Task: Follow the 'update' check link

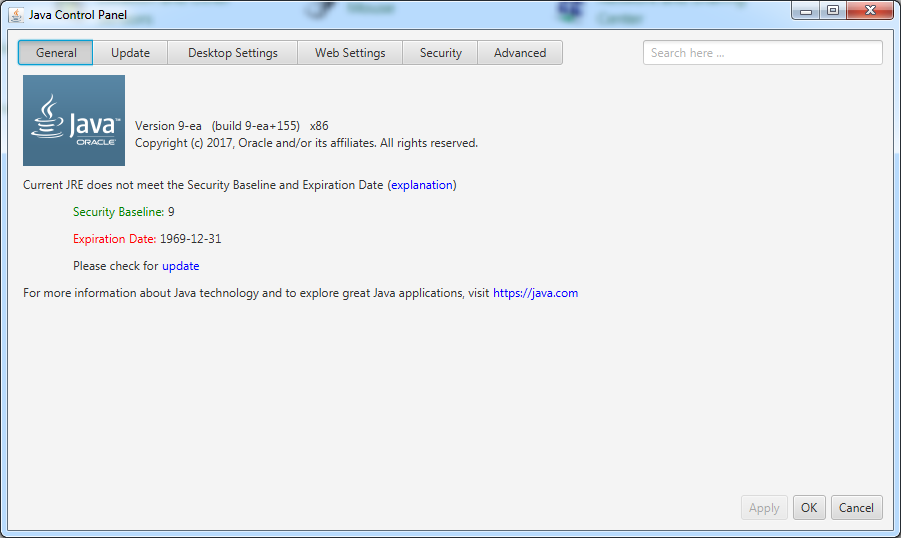Action: click(x=180, y=266)
